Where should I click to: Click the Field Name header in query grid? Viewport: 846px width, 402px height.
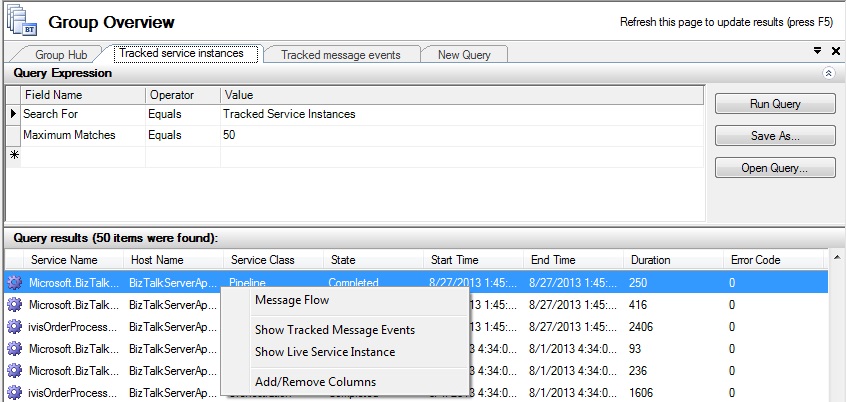(83, 95)
